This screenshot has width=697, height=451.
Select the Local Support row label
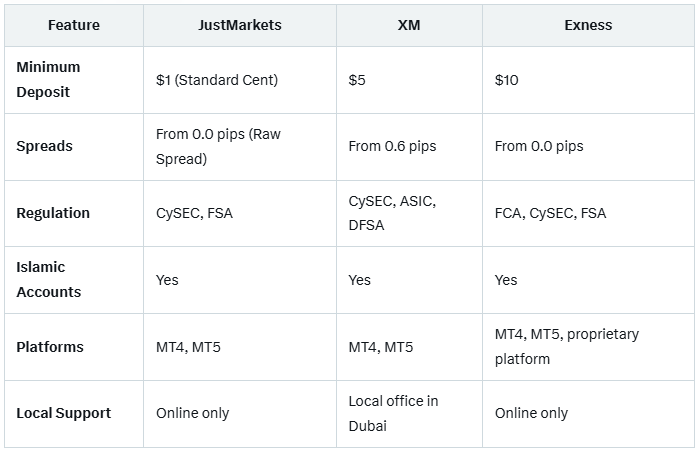click(x=64, y=413)
